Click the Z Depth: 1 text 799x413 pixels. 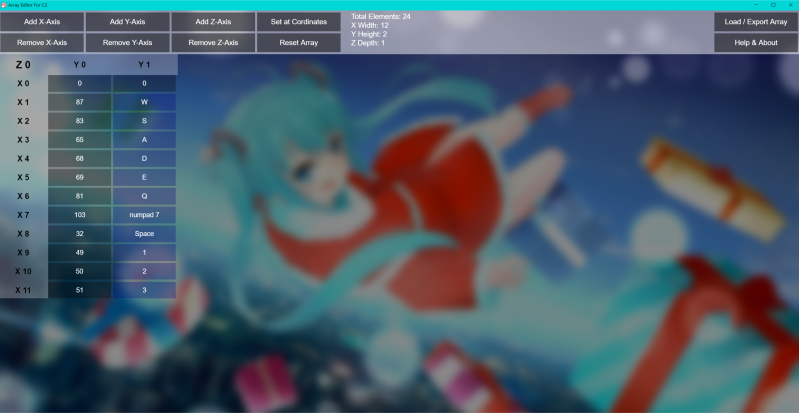coord(368,43)
